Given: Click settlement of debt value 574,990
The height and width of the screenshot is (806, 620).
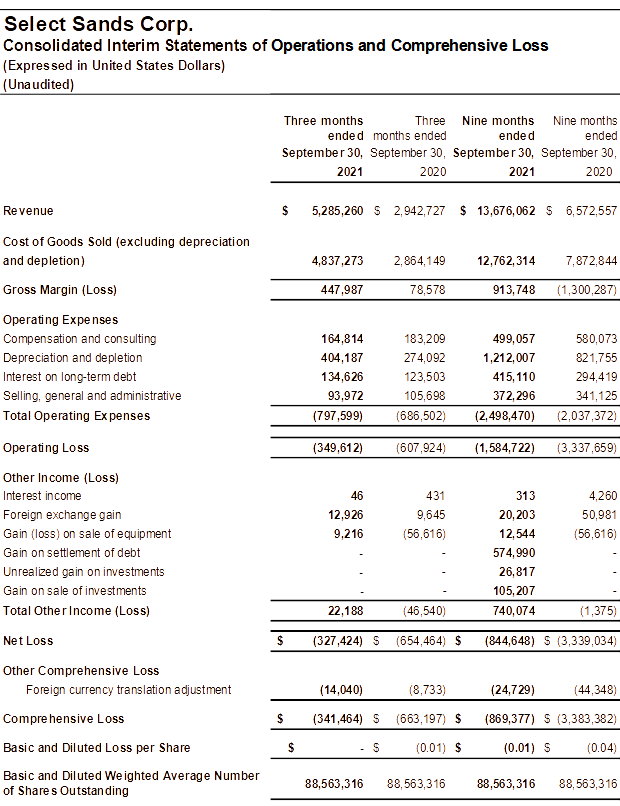Looking at the screenshot, I should coord(514,553).
